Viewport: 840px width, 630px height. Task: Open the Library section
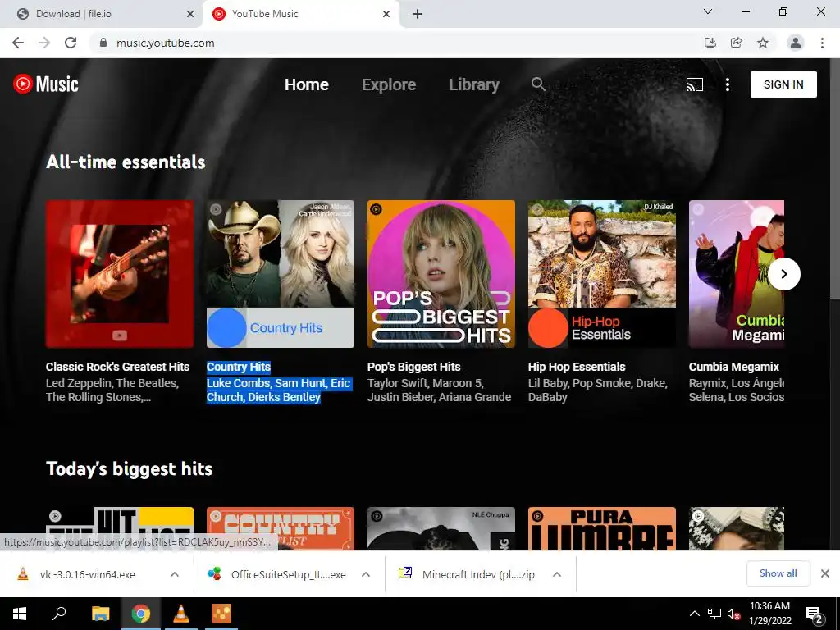[x=474, y=84]
